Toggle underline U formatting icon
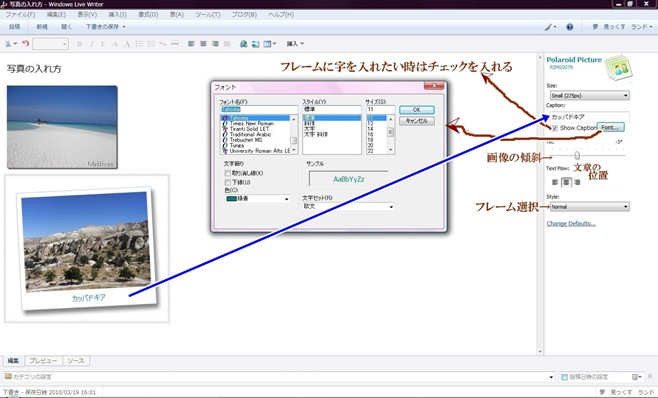 [x=103, y=44]
